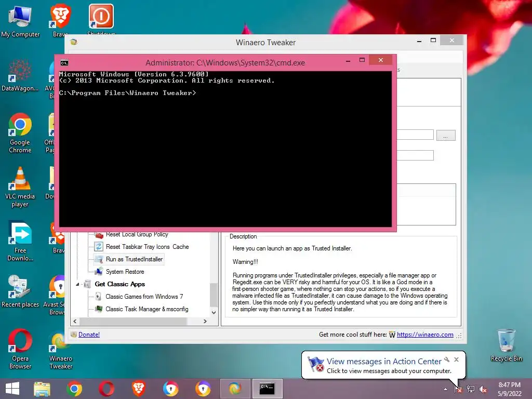Viewport: 532px width, 399px height.
Task: Select Classic Task Manager & msconfig
Action: (x=147, y=309)
